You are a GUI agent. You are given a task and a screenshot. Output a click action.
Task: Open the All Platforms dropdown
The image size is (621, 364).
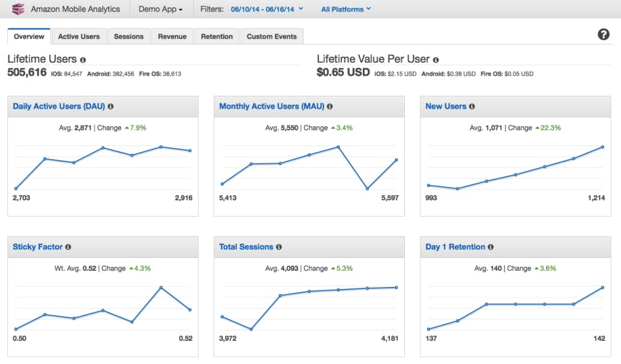[345, 9]
